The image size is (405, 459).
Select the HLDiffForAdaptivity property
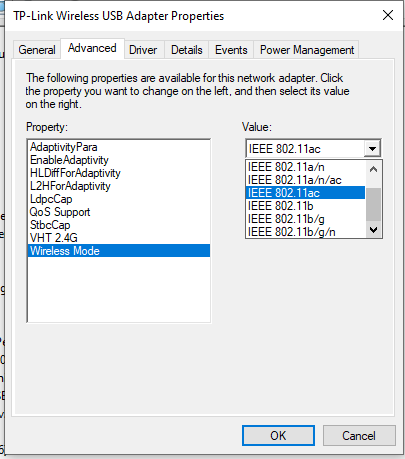tap(119, 173)
